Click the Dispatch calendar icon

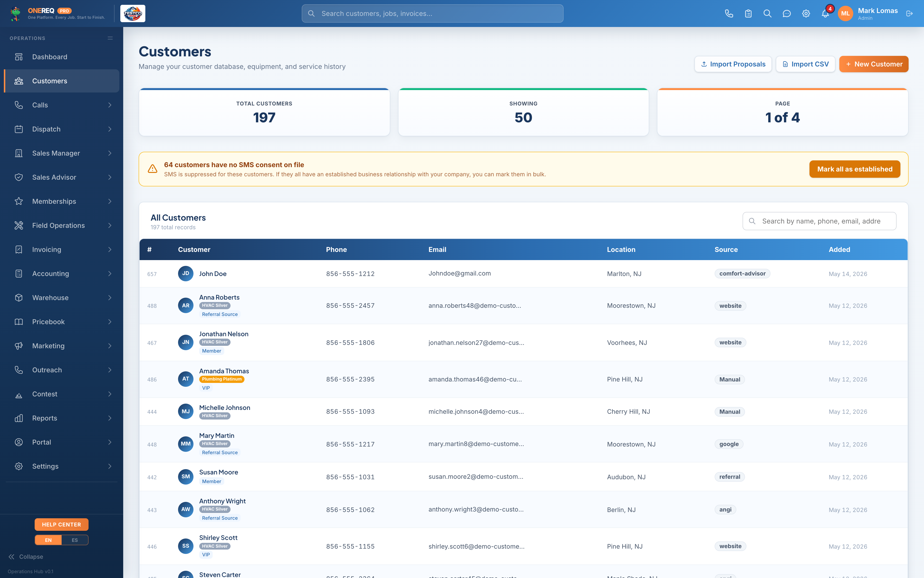pos(19,129)
